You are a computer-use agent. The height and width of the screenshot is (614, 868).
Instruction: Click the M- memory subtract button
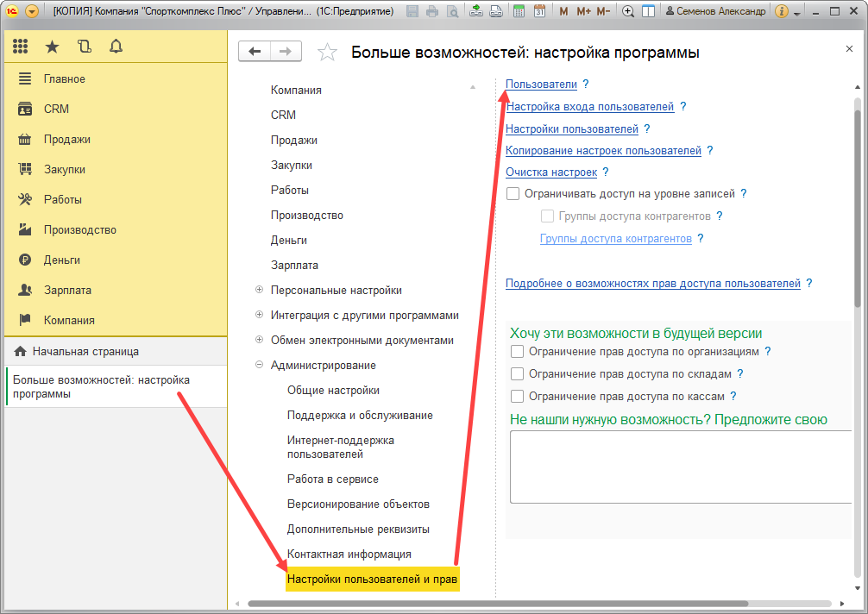pos(603,11)
